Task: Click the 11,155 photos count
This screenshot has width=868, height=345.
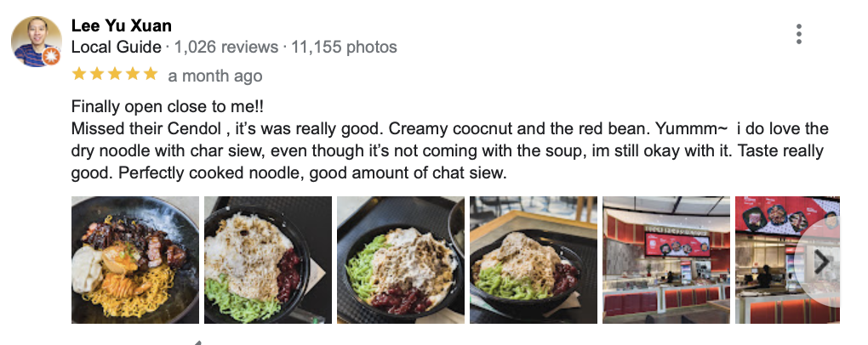Action: click(x=344, y=47)
